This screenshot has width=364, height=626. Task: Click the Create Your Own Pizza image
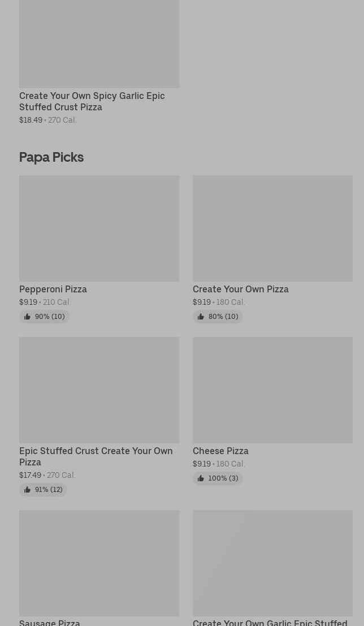tap(272, 228)
